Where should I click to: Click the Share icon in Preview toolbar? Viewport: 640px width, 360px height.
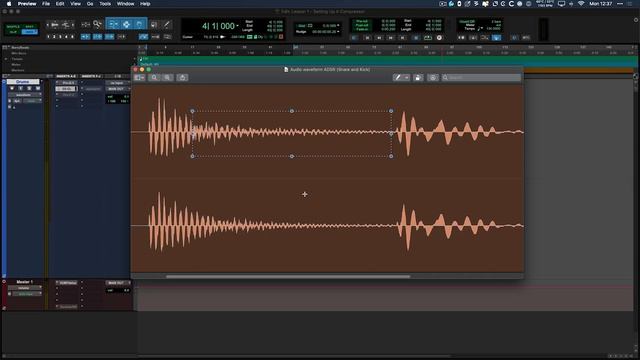tap(182, 78)
